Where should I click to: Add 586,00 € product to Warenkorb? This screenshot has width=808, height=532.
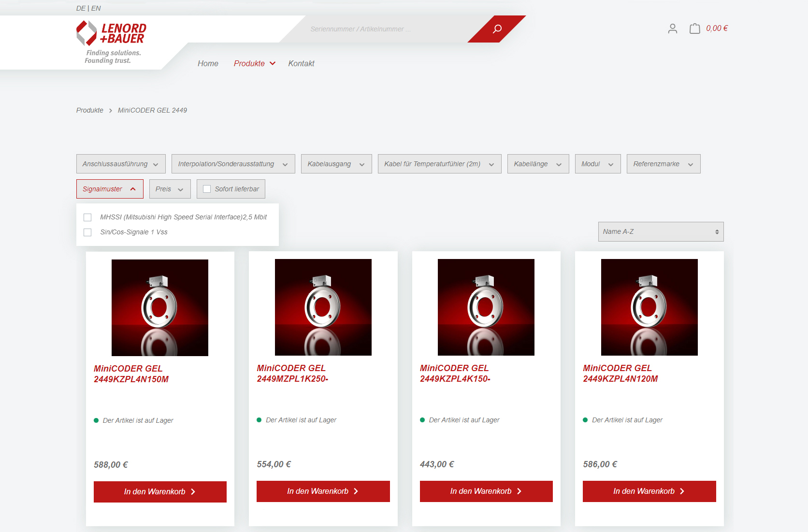[649, 491]
